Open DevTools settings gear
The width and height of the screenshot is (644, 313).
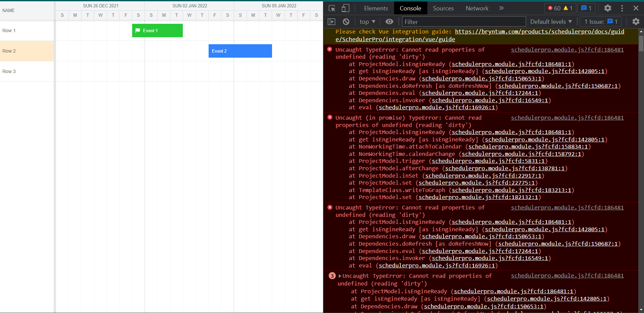point(607,8)
